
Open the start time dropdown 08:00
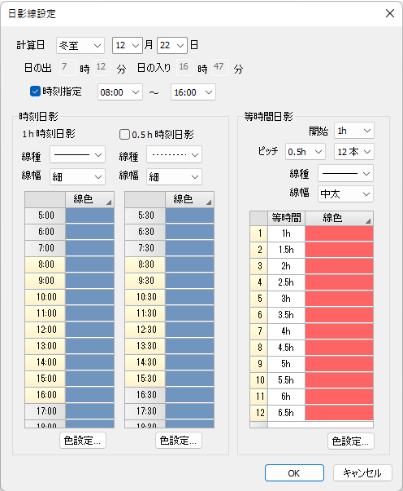click(120, 92)
